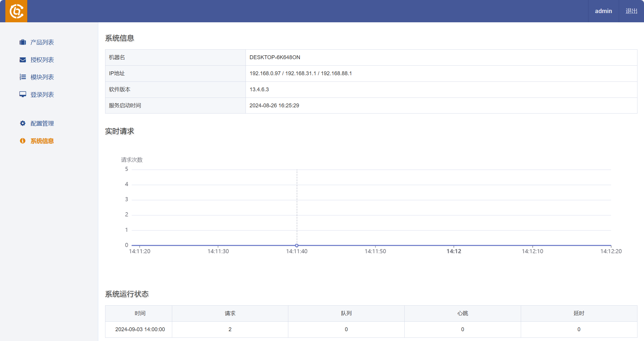Open the 授权列表 menu item
The image size is (644, 341).
(42, 60)
